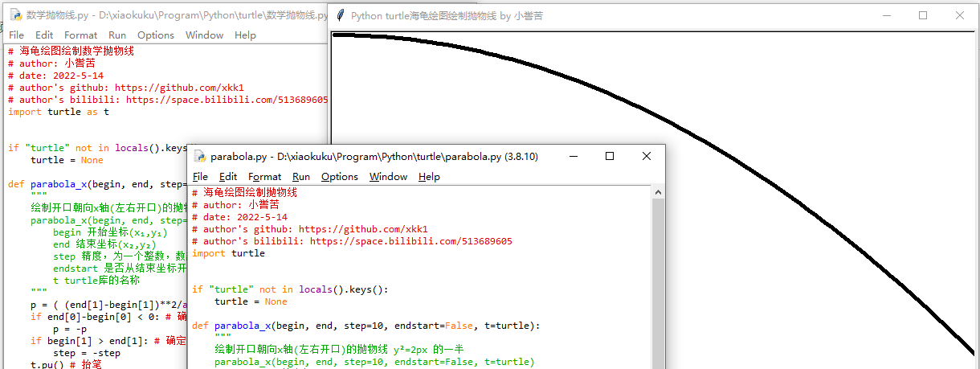This screenshot has height=369, width=980.
Task: Click '# author: 小誉苦' in parabola.py
Action: coord(236,205)
